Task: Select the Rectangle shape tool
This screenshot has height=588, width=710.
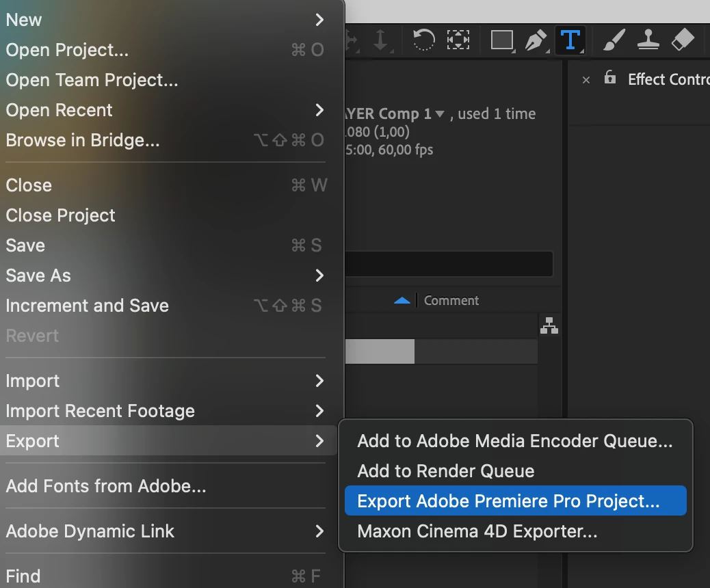Action: 502,40
